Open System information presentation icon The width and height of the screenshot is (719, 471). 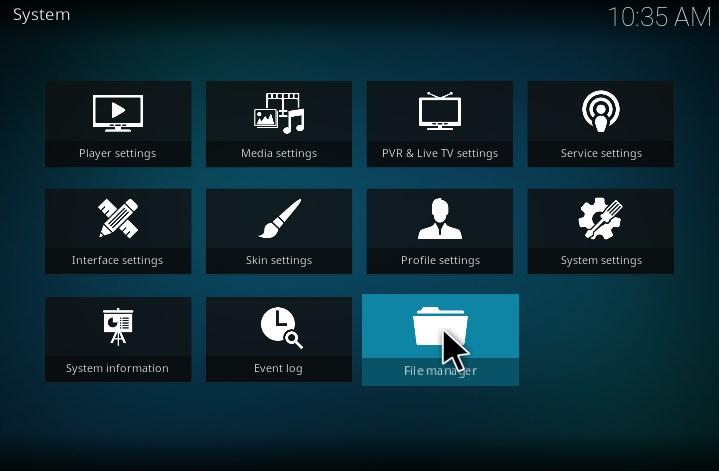118,326
